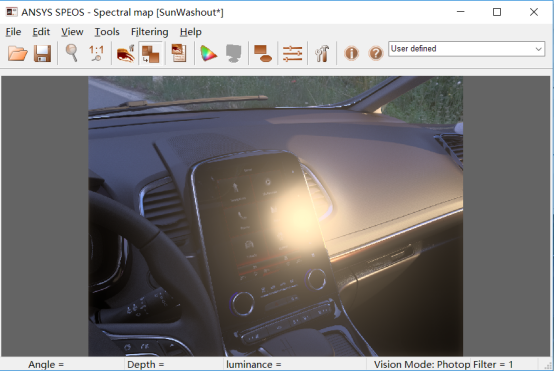This screenshot has height=371, width=554.
Task: Open wrench and hammer settings tool
Action: tap(322, 53)
